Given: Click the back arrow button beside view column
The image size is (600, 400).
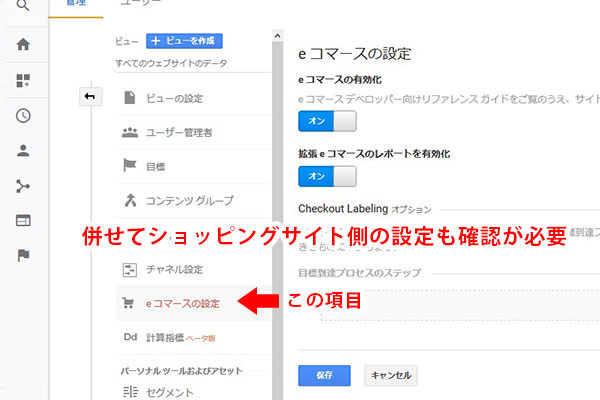Looking at the screenshot, I should point(89,97).
